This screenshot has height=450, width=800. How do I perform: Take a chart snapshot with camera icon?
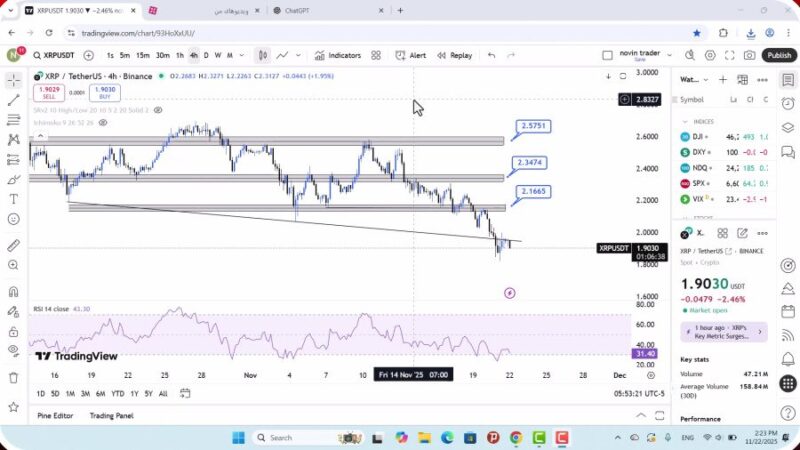tap(750, 55)
